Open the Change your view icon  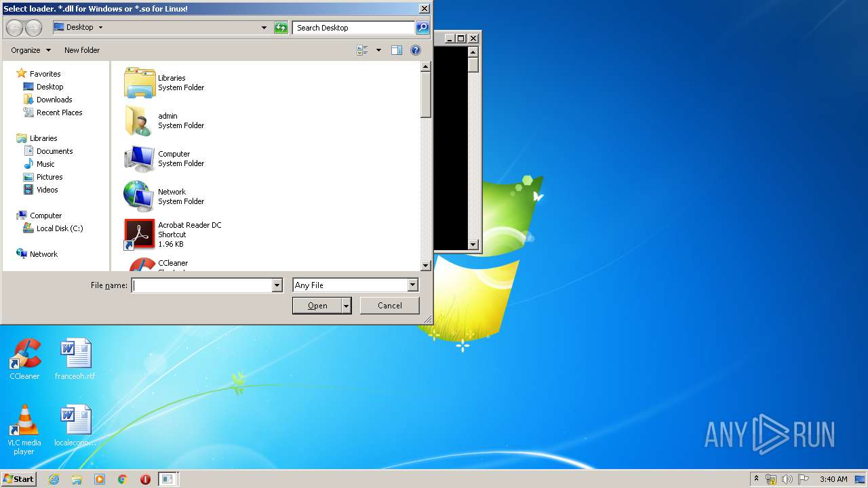point(363,50)
